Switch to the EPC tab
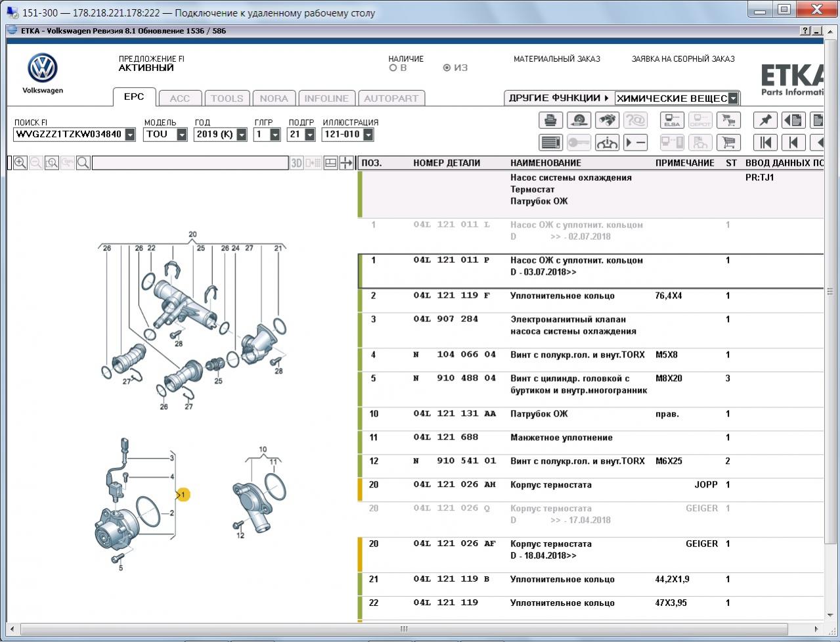 tap(134, 97)
